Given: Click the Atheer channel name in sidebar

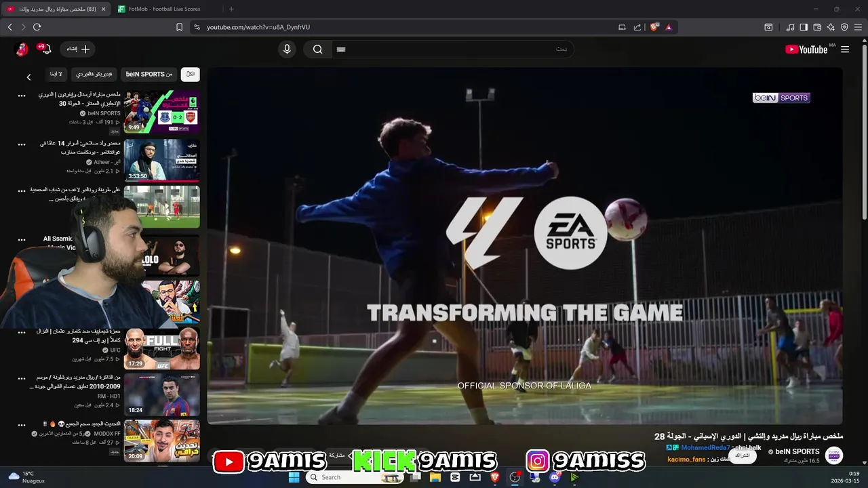Looking at the screenshot, I should 106,162.
